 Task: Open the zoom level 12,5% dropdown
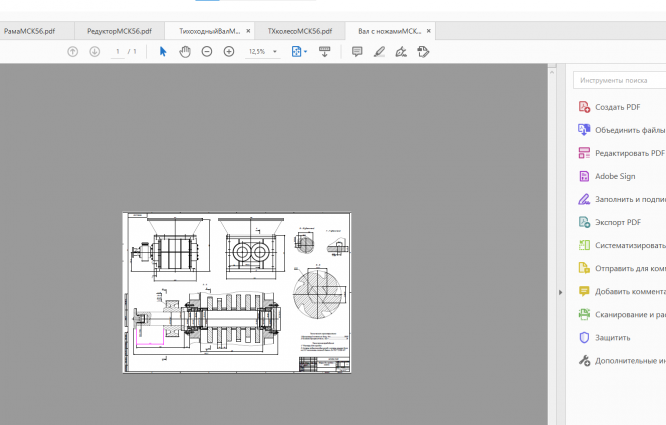pos(264,51)
